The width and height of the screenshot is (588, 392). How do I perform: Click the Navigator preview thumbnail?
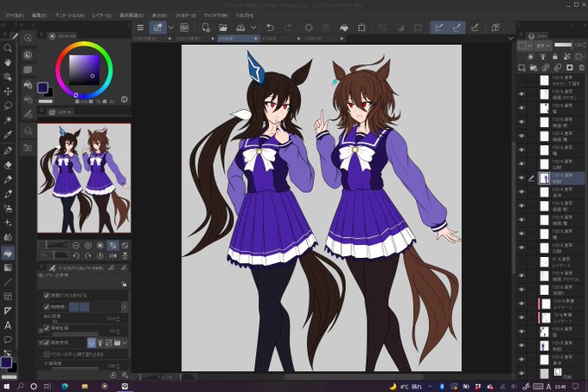[x=84, y=178]
